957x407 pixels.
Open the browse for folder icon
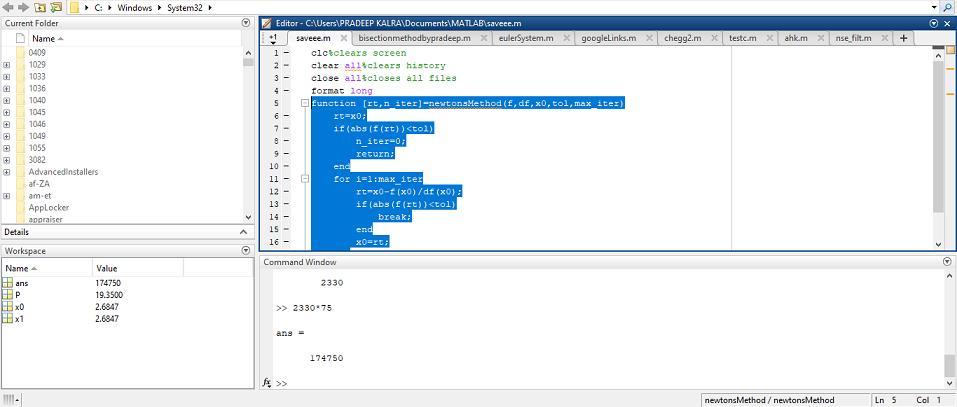tap(56, 7)
